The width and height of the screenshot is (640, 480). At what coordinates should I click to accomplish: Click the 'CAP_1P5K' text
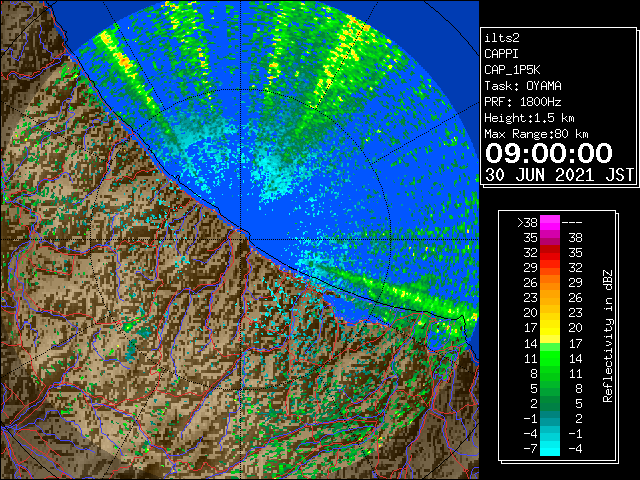tap(512, 70)
